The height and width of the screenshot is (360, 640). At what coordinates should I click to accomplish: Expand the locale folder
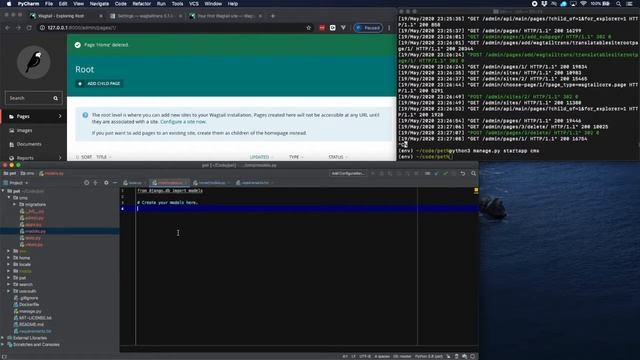pyautogui.click(x=9, y=264)
